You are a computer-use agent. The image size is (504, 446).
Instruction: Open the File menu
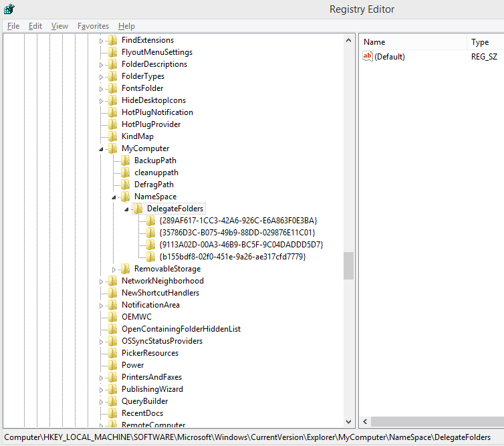click(13, 26)
